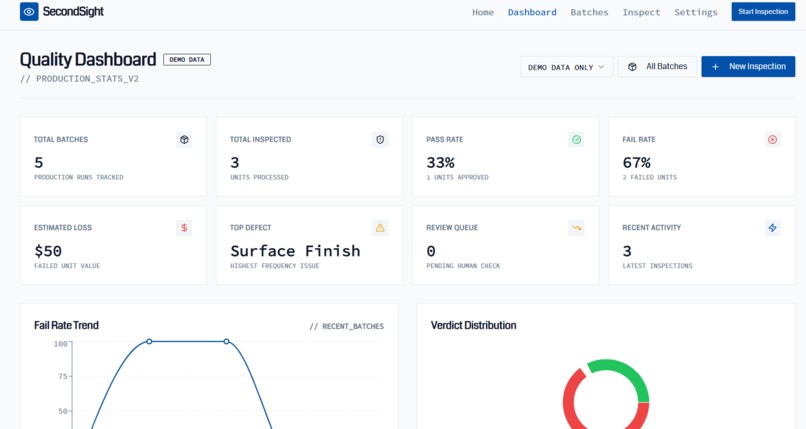Click the Total Batches value 5

click(39, 163)
